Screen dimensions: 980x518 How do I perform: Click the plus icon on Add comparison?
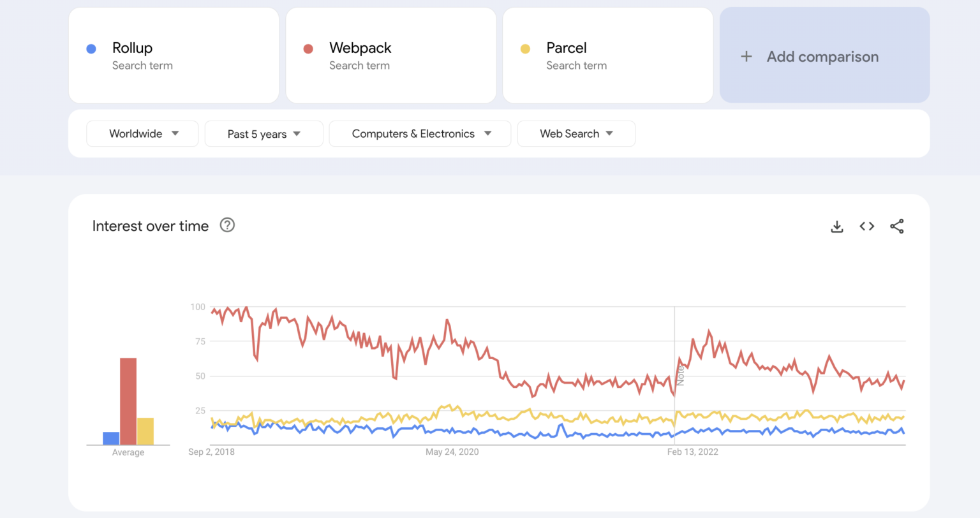[746, 56]
